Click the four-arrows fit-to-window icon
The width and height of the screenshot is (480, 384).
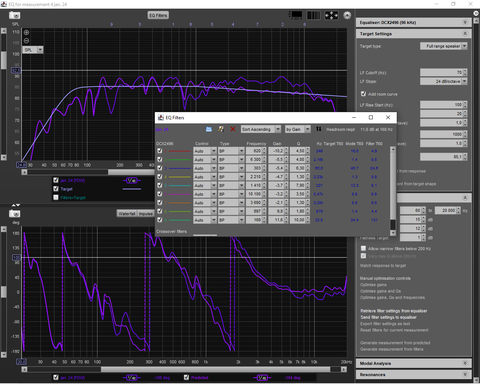331,15
